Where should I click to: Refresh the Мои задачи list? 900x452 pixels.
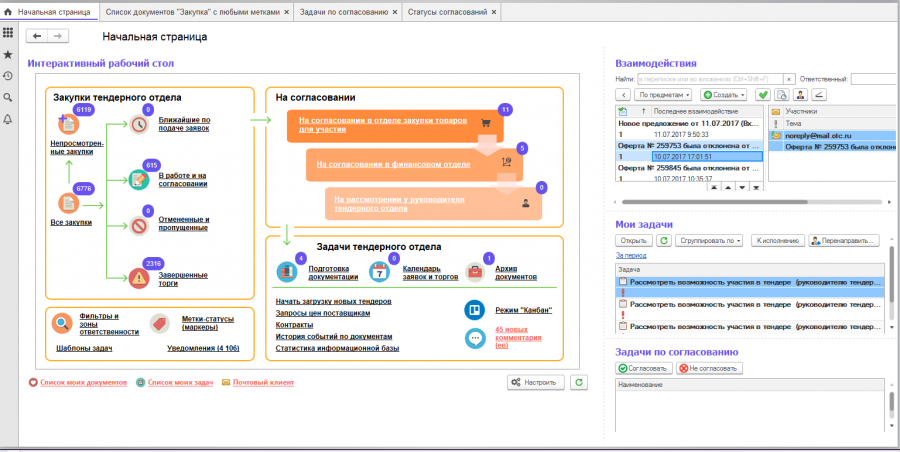click(x=662, y=241)
